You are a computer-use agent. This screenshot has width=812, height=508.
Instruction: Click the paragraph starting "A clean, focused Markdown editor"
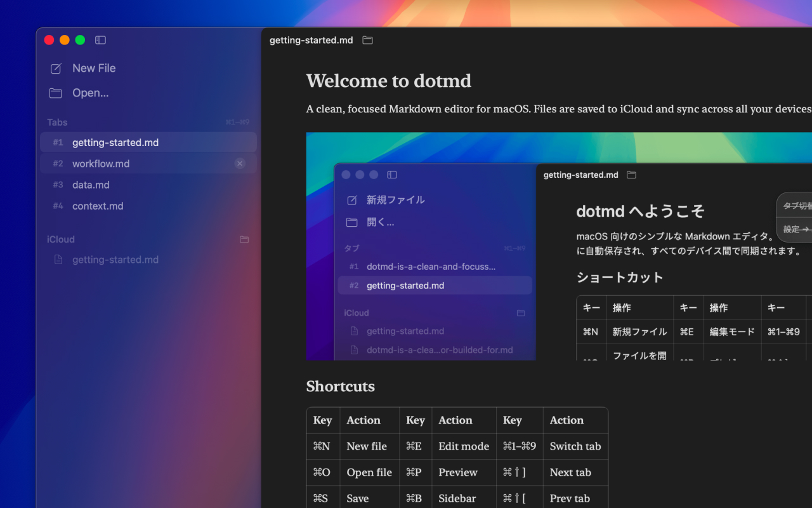559,109
